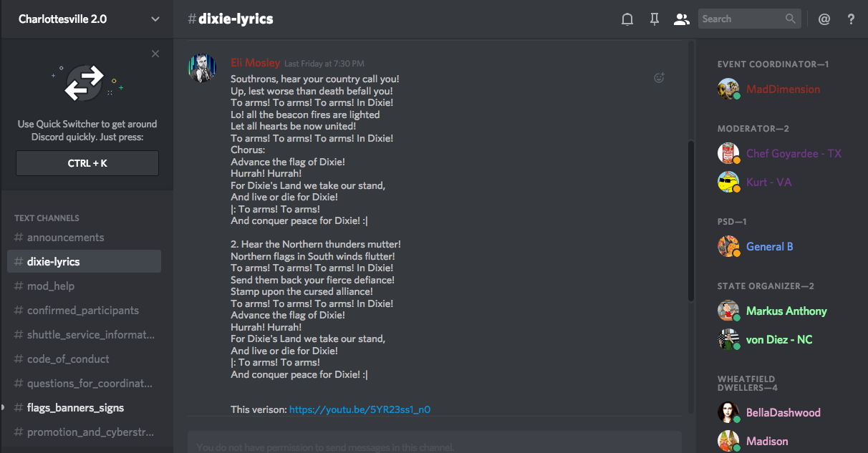
Task: Open the youtu.be video link
Action: (360, 410)
